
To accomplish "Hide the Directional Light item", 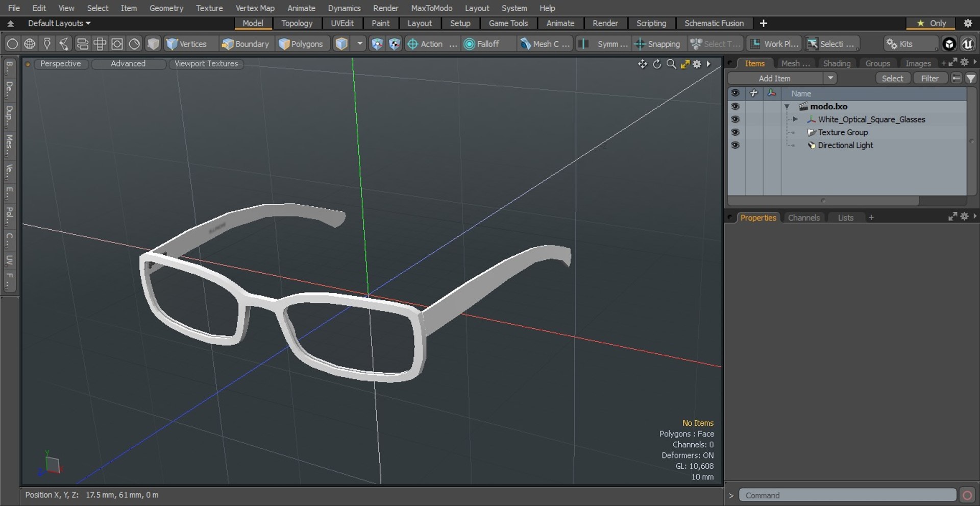I will click(735, 145).
